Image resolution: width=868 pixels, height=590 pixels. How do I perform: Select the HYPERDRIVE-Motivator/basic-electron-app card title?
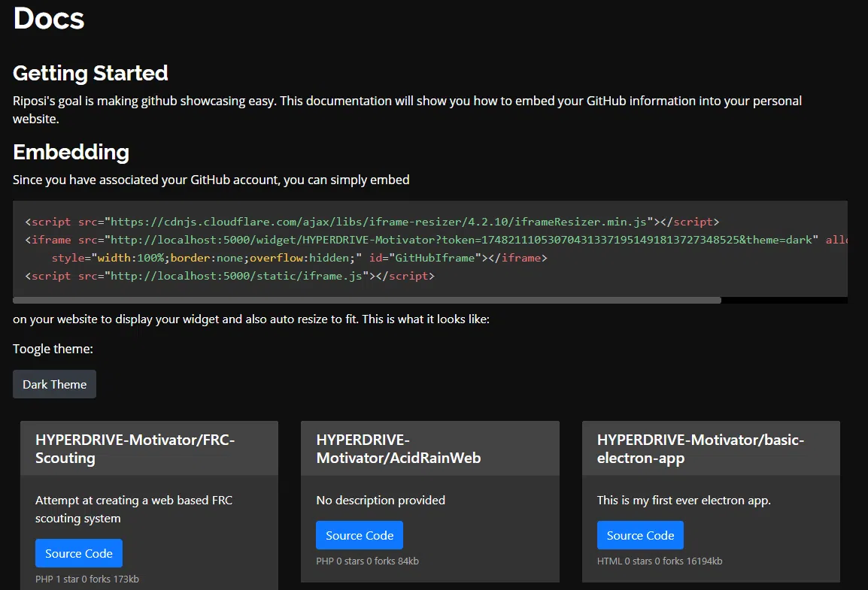(x=700, y=449)
